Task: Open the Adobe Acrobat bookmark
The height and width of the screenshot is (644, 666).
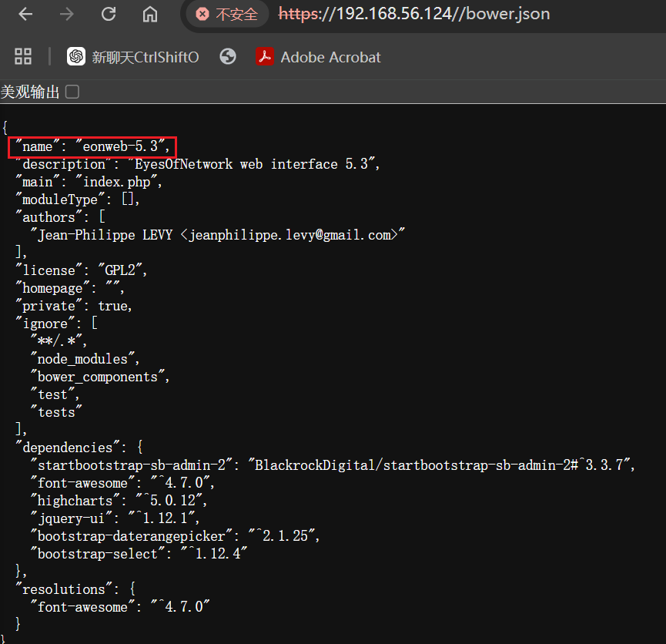Action: point(318,56)
